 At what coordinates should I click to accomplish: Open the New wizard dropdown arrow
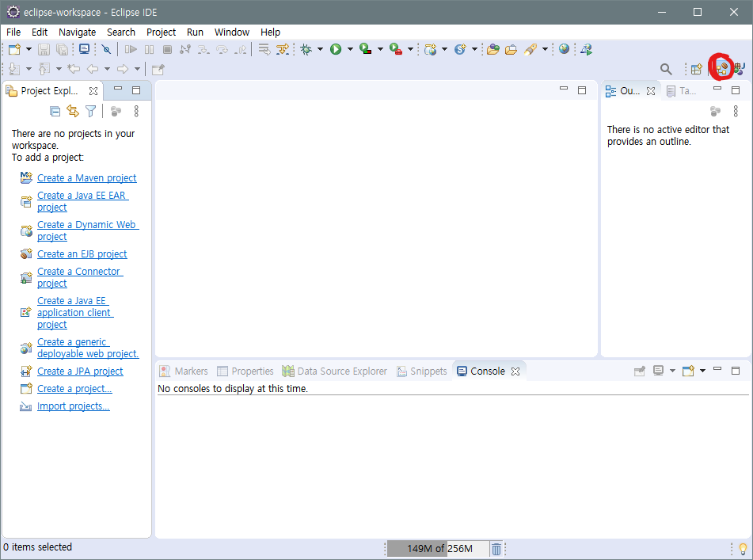tap(29, 49)
